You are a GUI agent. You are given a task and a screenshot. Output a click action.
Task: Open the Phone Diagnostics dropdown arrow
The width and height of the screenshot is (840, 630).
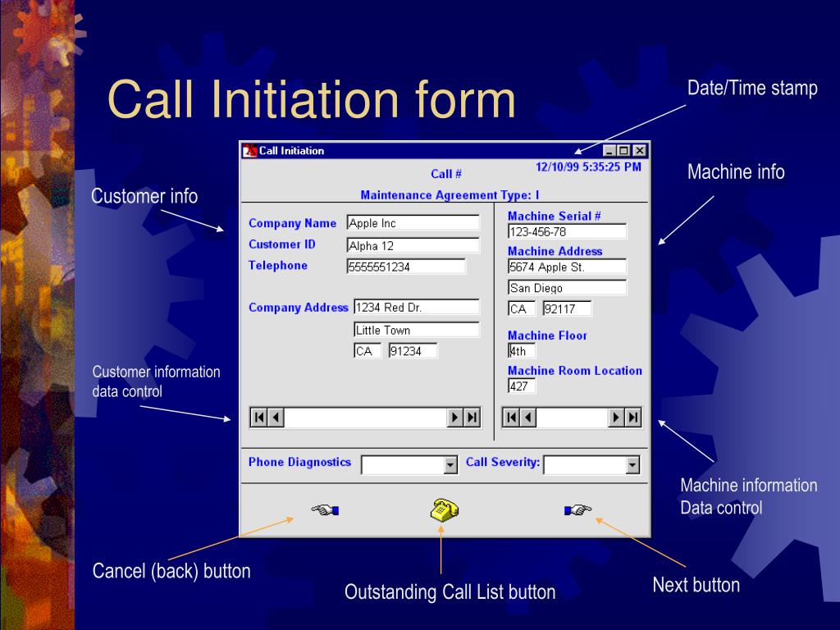coord(450,465)
